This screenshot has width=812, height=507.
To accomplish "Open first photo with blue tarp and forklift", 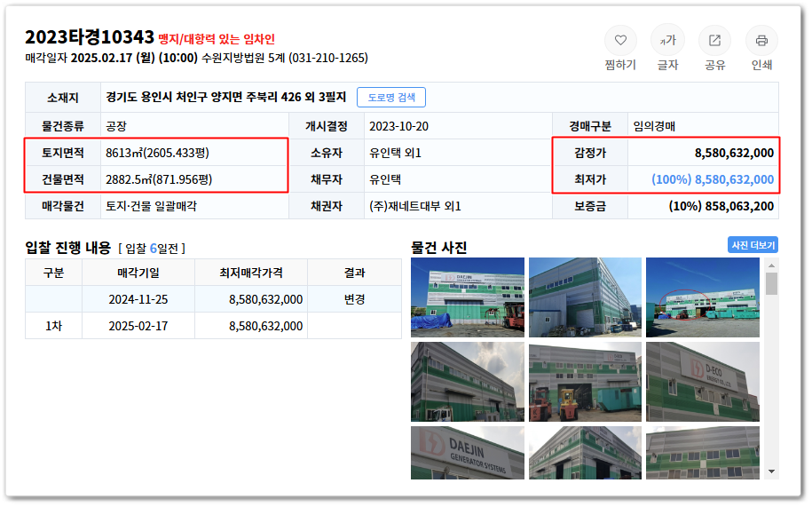I will pyautogui.click(x=467, y=297).
